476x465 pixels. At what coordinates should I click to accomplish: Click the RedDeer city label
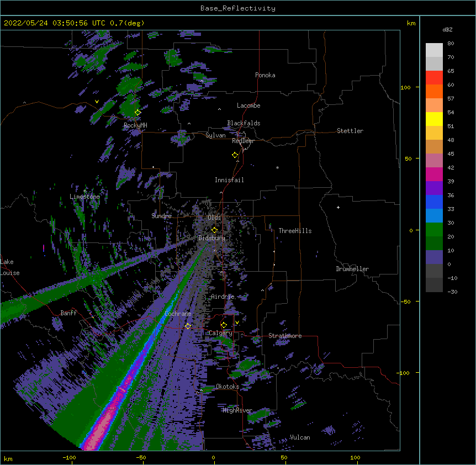[x=243, y=141]
